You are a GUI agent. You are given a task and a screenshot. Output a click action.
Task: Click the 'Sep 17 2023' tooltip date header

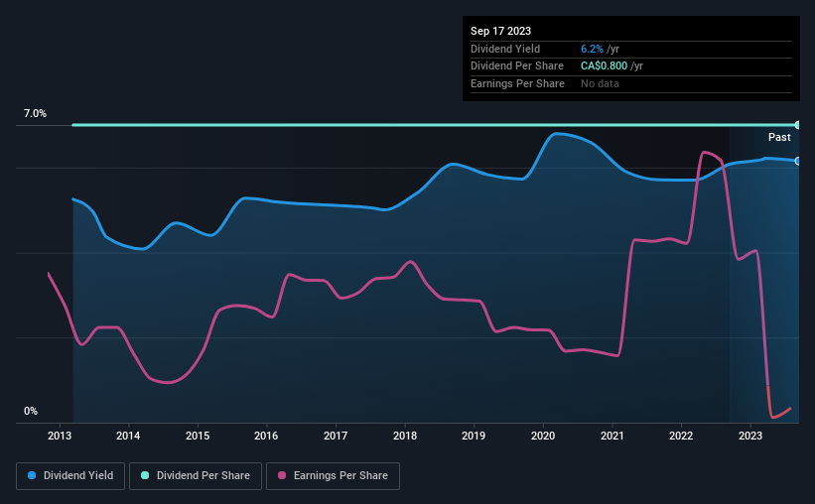click(x=503, y=31)
